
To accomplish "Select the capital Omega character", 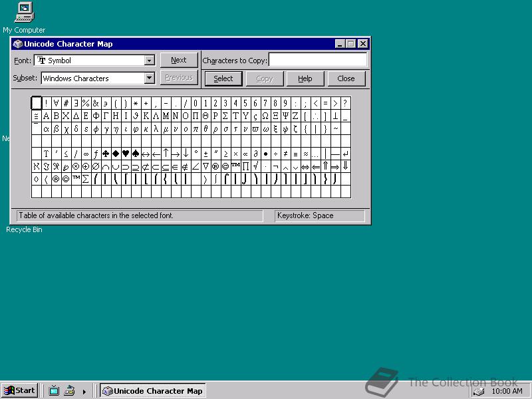I will (265, 116).
